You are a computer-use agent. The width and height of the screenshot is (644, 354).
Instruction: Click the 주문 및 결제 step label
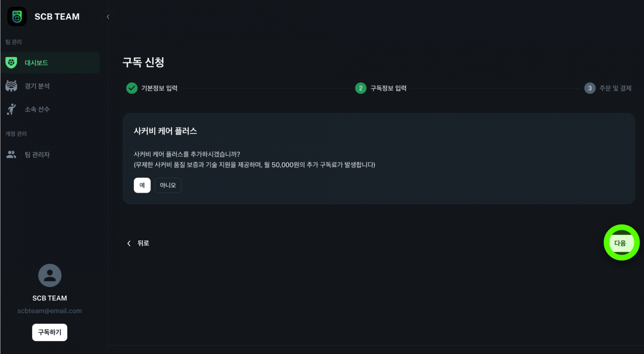coord(615,88)
